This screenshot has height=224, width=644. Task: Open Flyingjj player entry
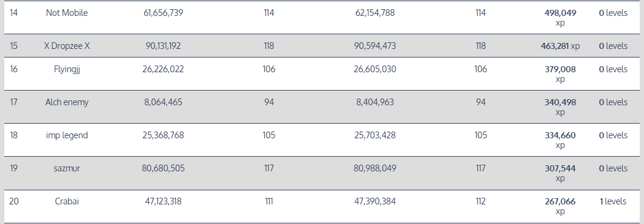pos(67,69)
